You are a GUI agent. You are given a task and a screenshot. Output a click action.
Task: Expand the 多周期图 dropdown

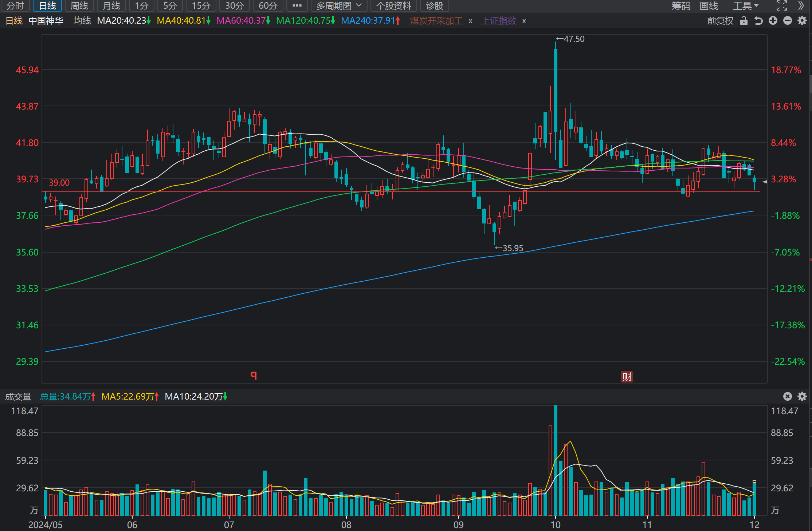(339, 6)
